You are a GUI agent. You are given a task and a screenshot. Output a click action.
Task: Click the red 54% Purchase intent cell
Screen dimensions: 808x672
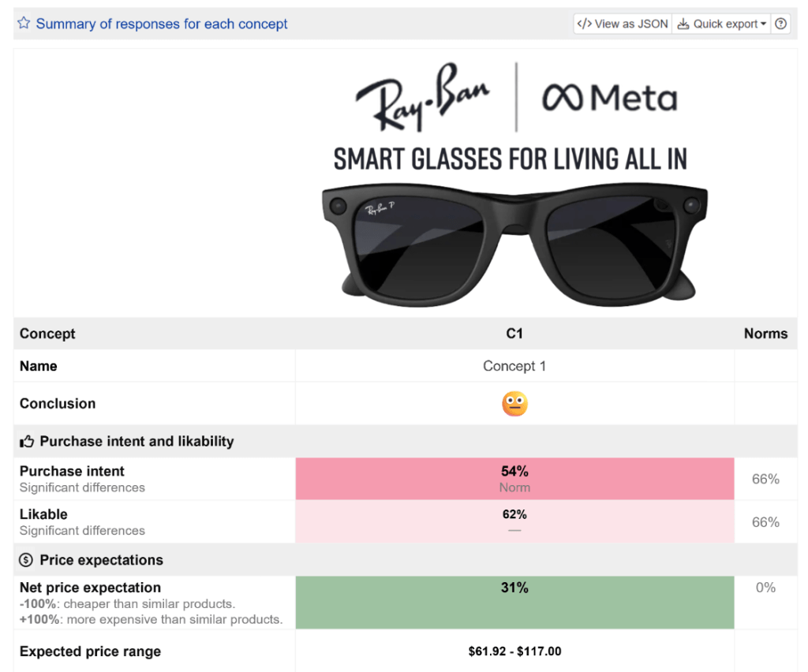tap(514, 479)
